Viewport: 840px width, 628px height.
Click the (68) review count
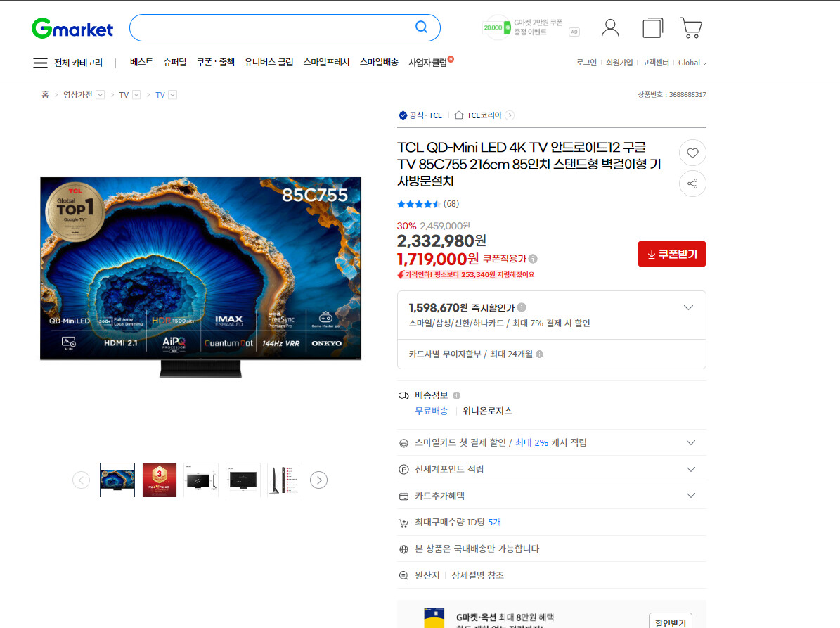coord(451,204)
